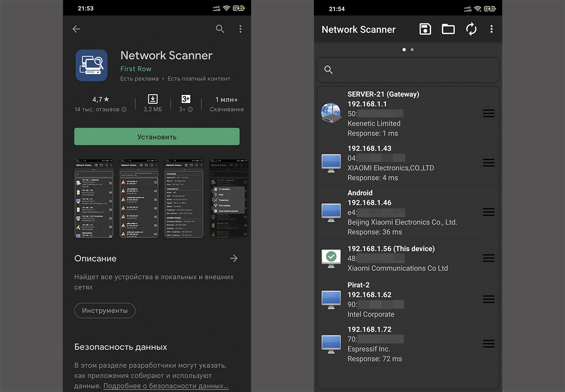Open info icon next to 14 тыс. отзывов
Image resolution: width=565 pixels, height=392 pixels.
pyautogui.click(x=124, y=109)
